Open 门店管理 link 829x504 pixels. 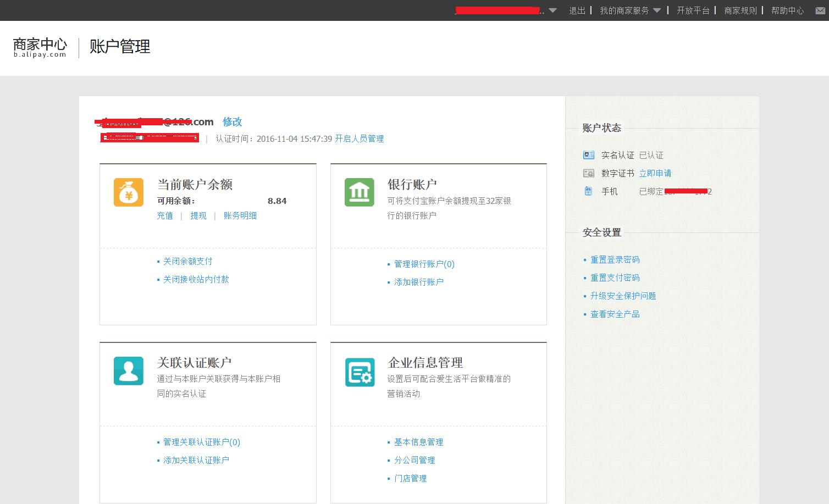click(410, 478)
